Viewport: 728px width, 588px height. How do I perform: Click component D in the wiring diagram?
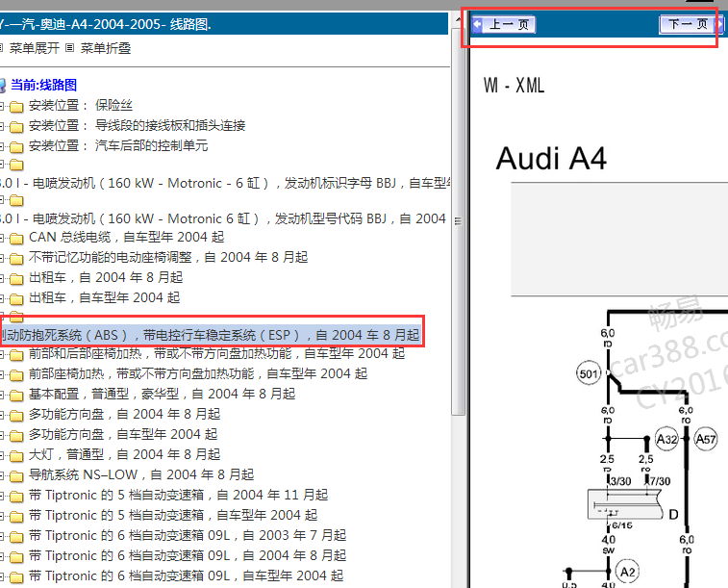click(625, 504)
